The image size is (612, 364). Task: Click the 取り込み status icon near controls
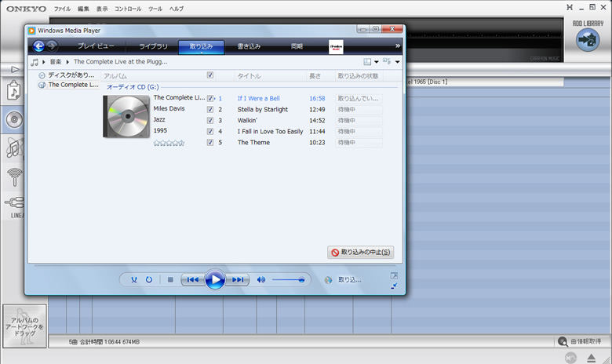[x=328, y=280]
